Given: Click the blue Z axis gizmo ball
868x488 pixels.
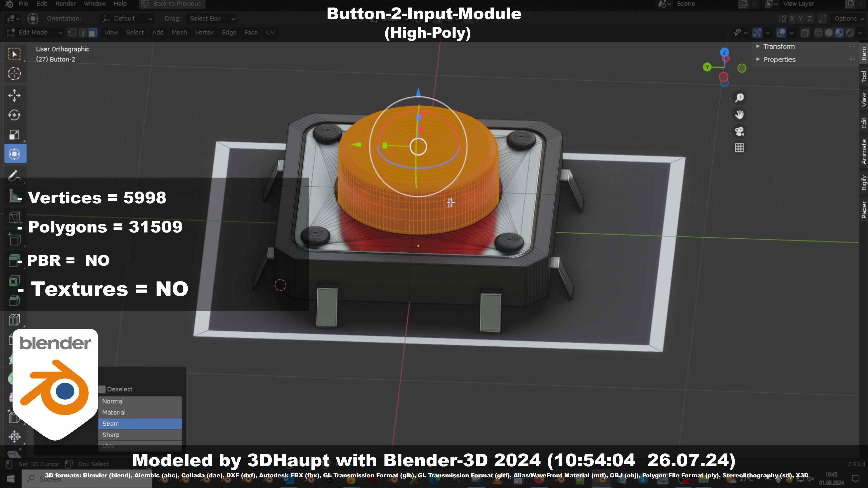Looking at the screenshot, I should [x=724, y=53].
